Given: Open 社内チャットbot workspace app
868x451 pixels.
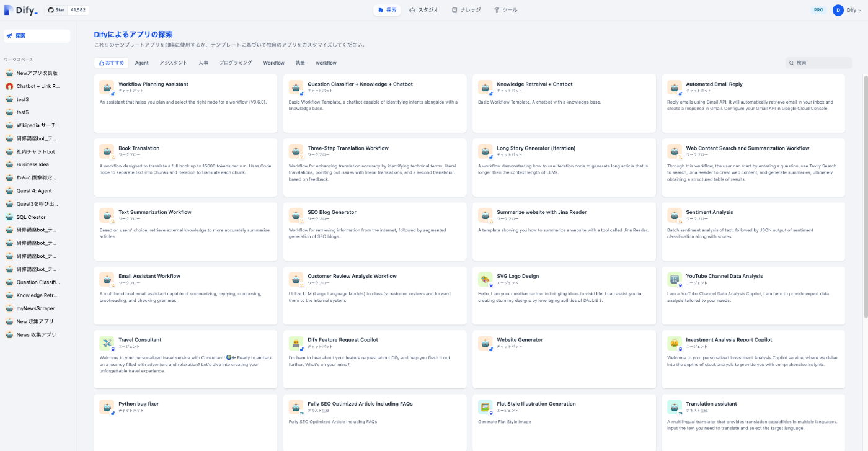Looking at the screenshot, I should tap(37, 151).
